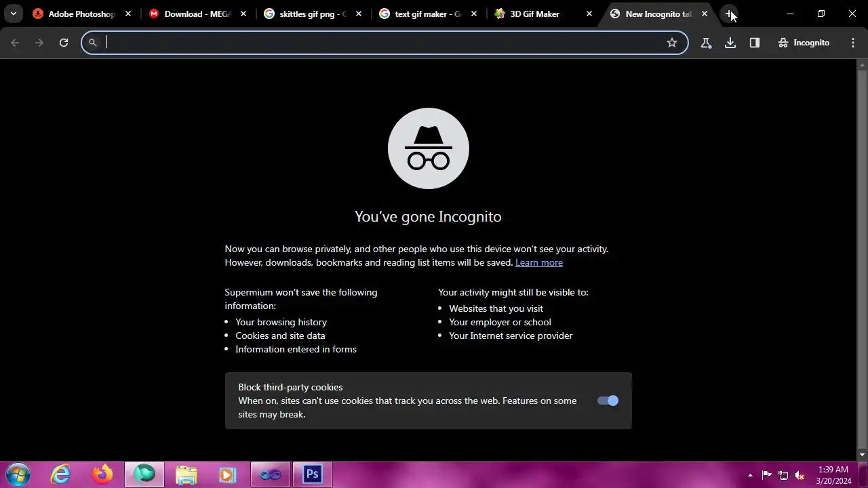Screen dimensions: 868x488
Task: Click the "You've gone Incognito" heading
Action: (428, 216)
